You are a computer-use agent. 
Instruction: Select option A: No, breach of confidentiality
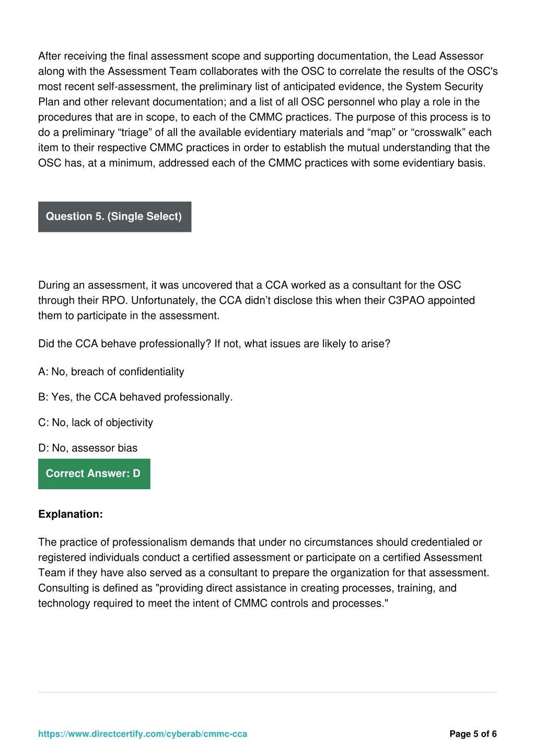click(x=111, y=372)
